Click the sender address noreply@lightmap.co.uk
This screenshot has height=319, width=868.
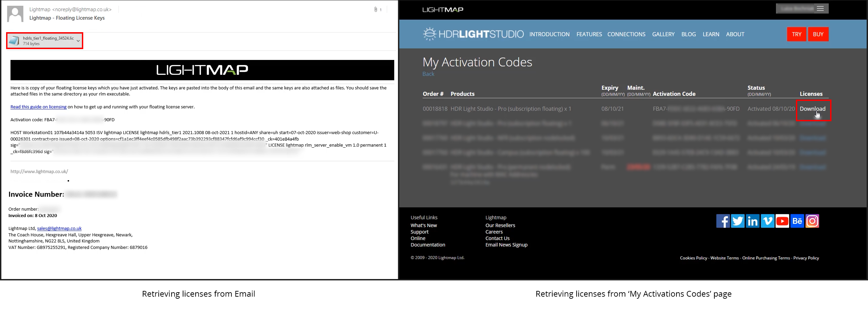[x=82, y=9]
